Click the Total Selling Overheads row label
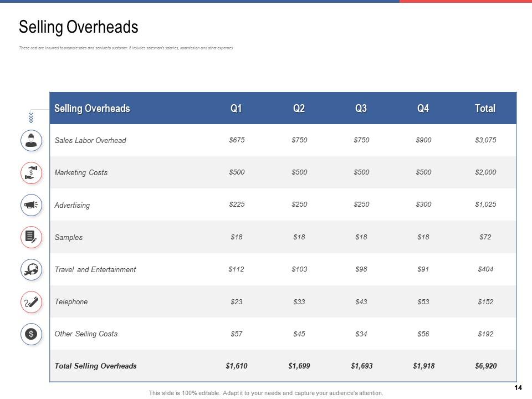This screenshot has height=399, width=532. pyautogui.click(x=95, y=366)
